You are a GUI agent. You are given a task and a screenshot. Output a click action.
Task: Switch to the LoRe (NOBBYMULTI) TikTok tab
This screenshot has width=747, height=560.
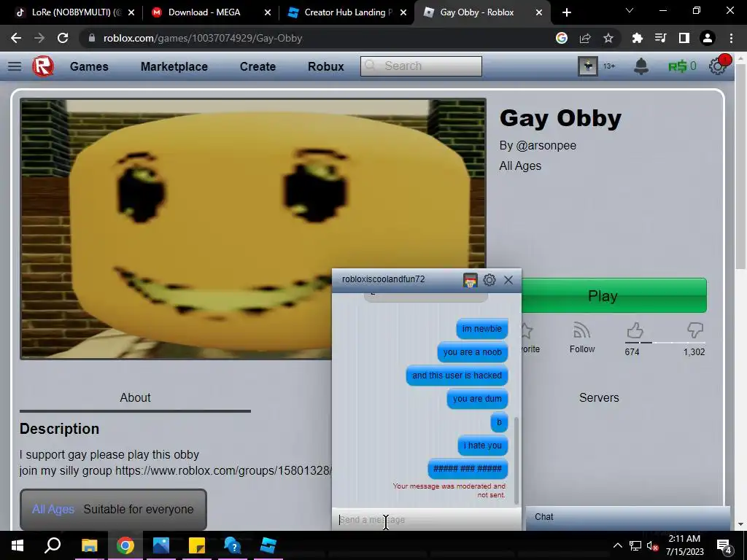coord(75,12)
